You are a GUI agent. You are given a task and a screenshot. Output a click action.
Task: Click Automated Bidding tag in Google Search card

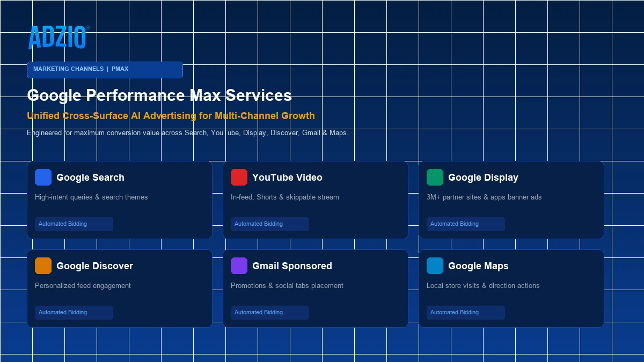click(x=74, y=224)
